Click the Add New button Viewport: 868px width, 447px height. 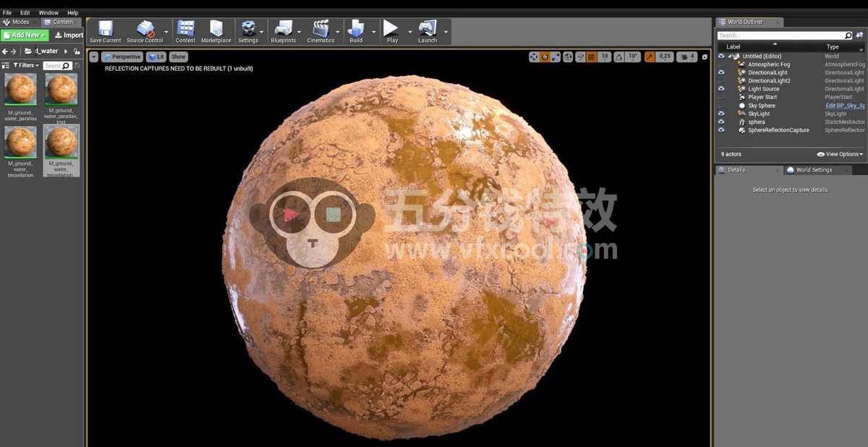coord(25,35)
